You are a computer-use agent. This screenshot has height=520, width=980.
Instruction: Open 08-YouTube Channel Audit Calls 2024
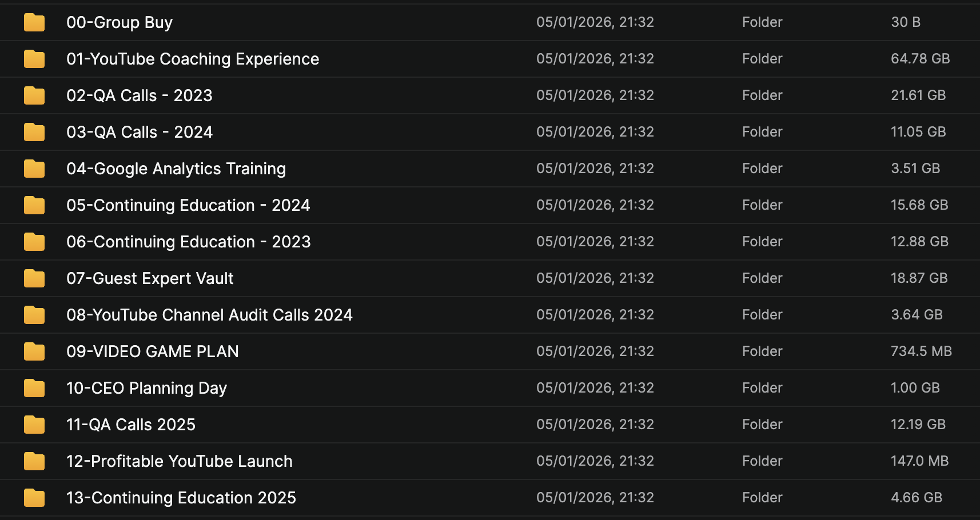pyautogui.click(x=209, y=315)
